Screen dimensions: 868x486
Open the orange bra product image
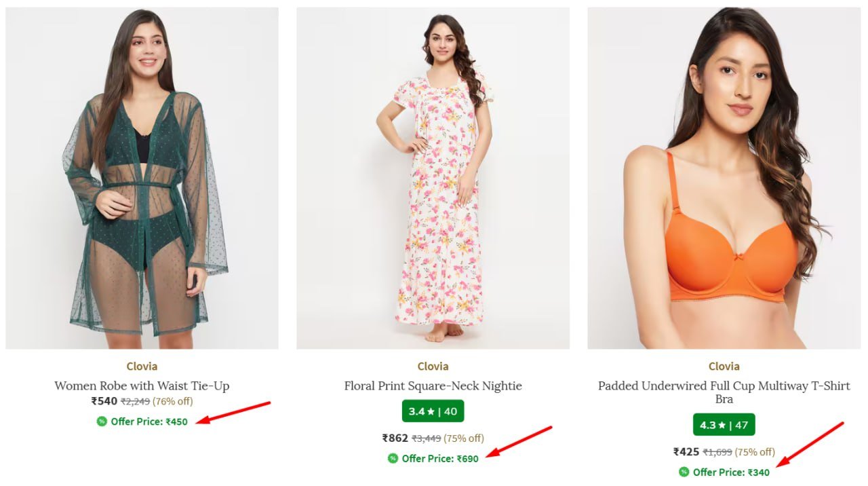point(724,178)
